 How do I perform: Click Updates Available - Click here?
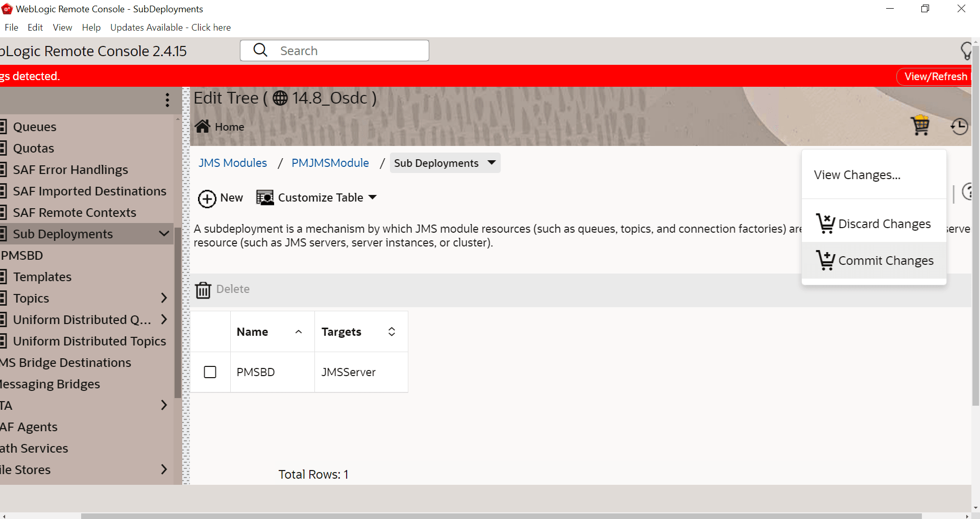click(170, 28)
